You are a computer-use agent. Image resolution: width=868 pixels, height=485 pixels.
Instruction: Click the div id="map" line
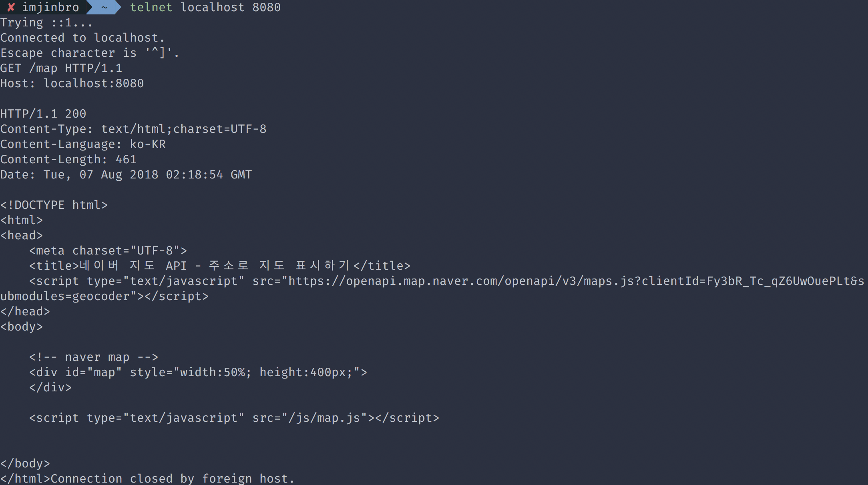pos(198,372)
